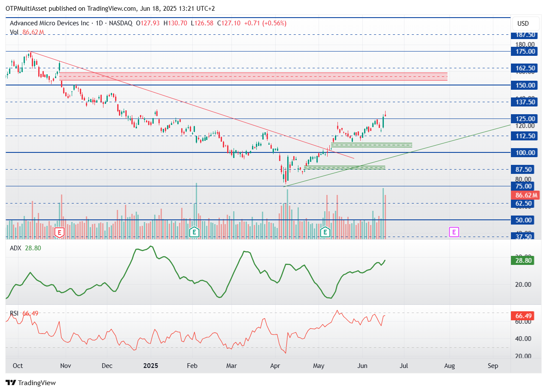Click the 2025 label on the time axis
Viewport: 547px width, 392px height.
(x=151, y=366)
